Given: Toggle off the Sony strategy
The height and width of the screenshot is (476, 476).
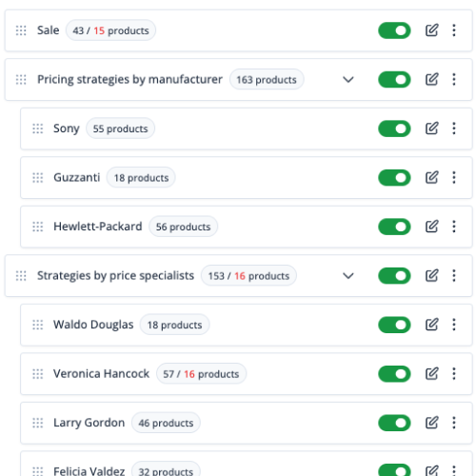Looking at the screenshot, I should tap(394, 129).
